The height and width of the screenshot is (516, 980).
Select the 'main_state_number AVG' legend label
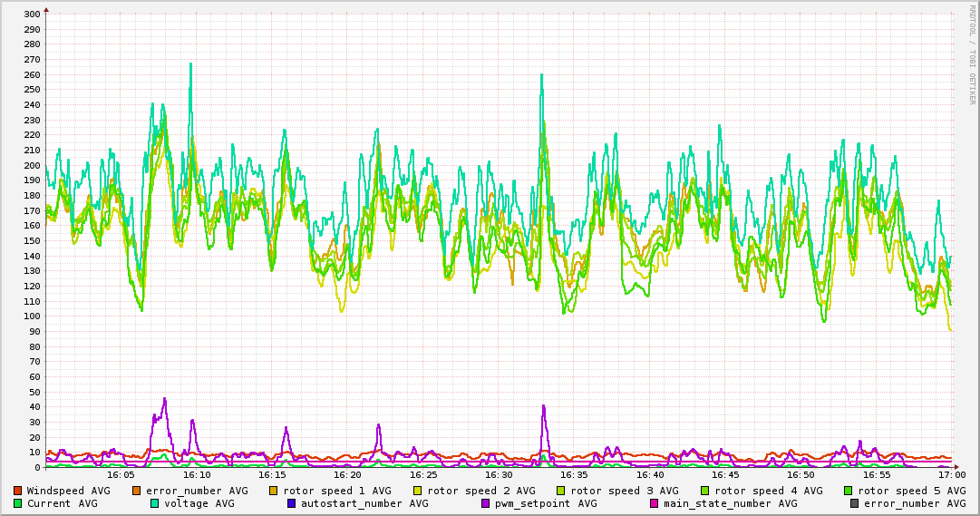[x=730, y=504]
